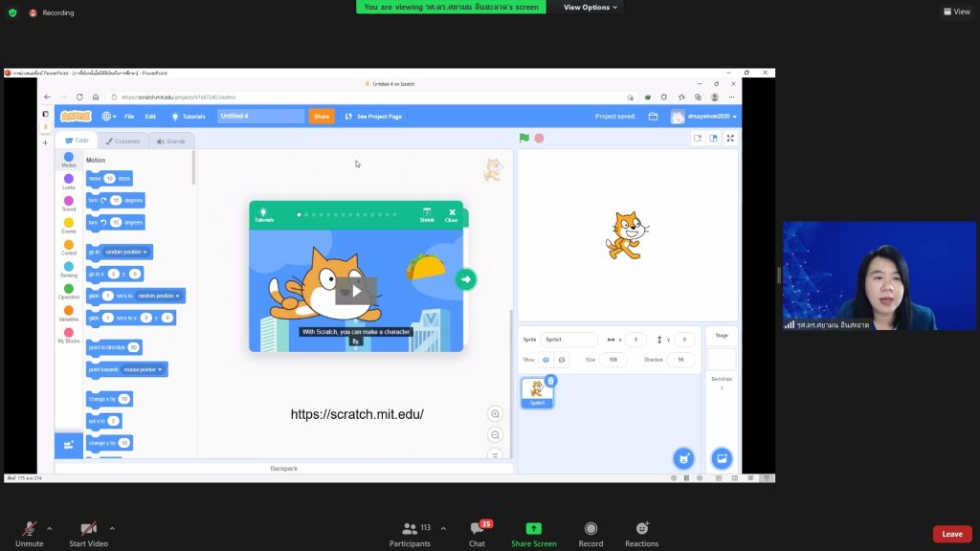Click Share Screen in Zoom
Viewport: 980px width, 551px height.
point(534,534)
